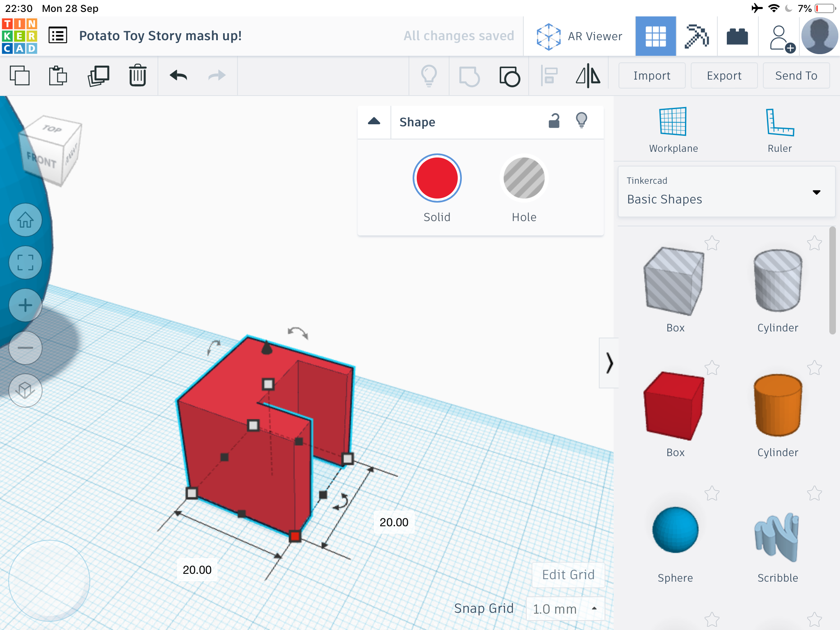Image resolution: width=840 pixels, height=630 pixels.
Task: Click the 20.00 depth dimension label
Action: click(394, 522)
